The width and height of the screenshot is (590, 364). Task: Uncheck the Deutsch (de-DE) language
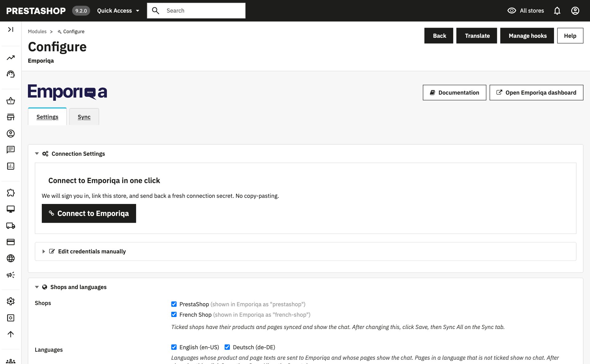pyautogui.click(x=227, y=347)
